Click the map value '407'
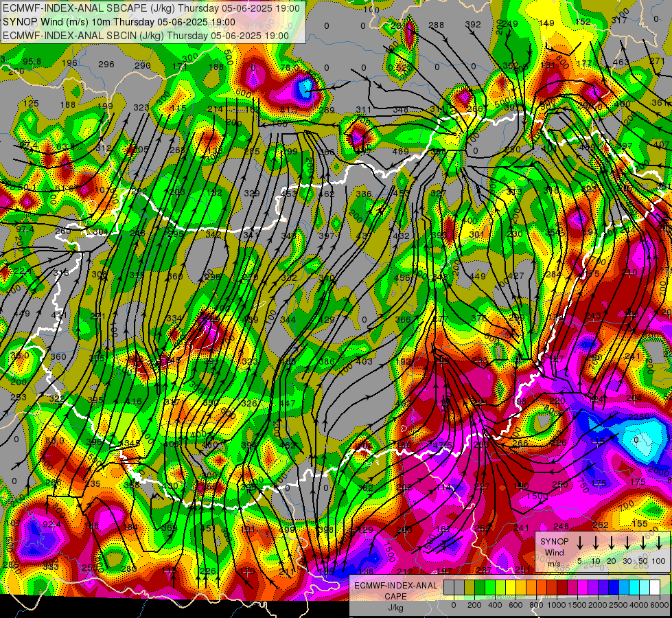 coord(662,144)
